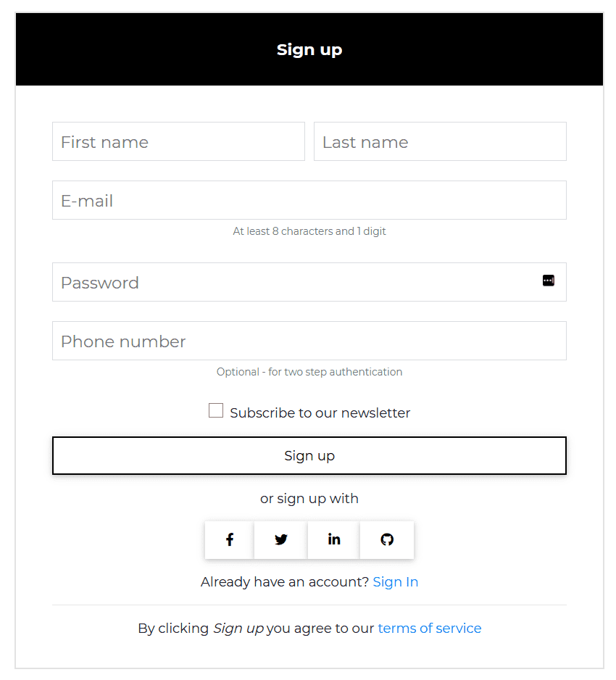Screen dimensions: 616x680
Task: Check the newsletter subscription checkbox
Action: click(216, 411)
